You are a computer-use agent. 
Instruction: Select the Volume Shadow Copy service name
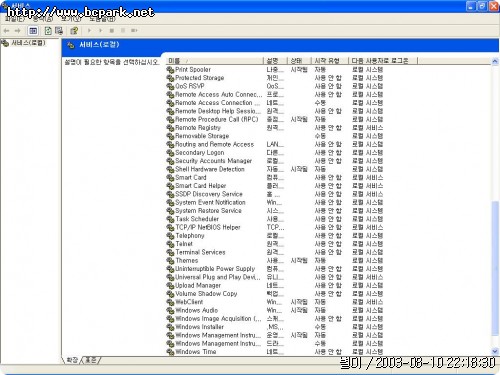point(206,294)
